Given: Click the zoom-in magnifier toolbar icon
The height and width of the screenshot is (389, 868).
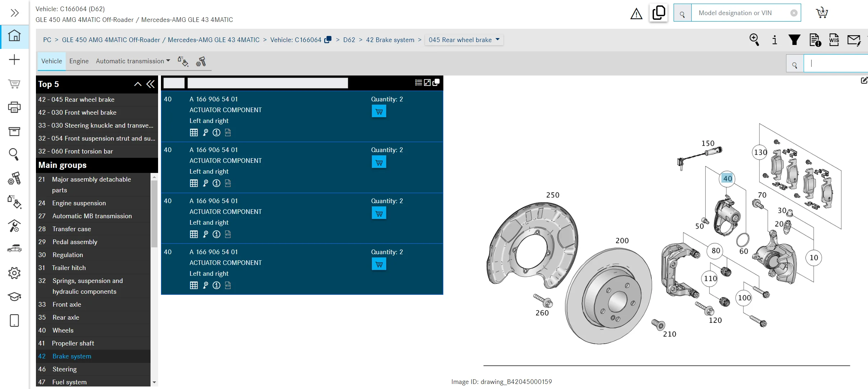Looking at the screenshot, I should coord(754,40).
